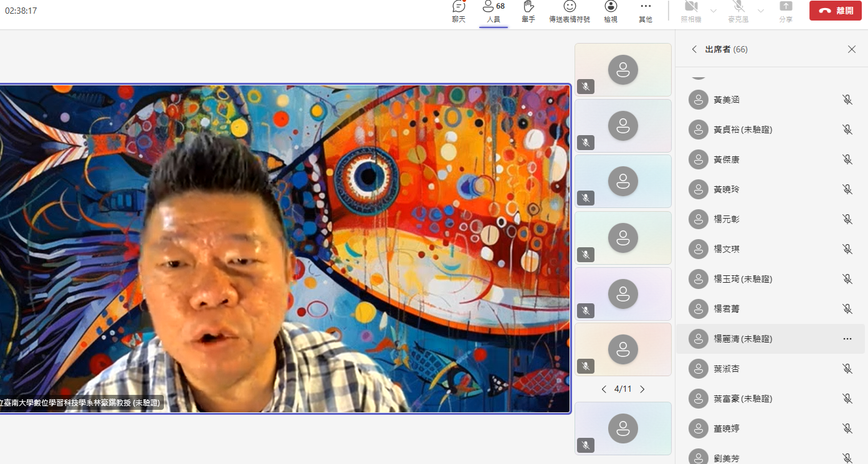Image resolution: width=868 pixels, height=464 pixels.
Task: Select attendee name 黃美涵
Action: (727, 100)
